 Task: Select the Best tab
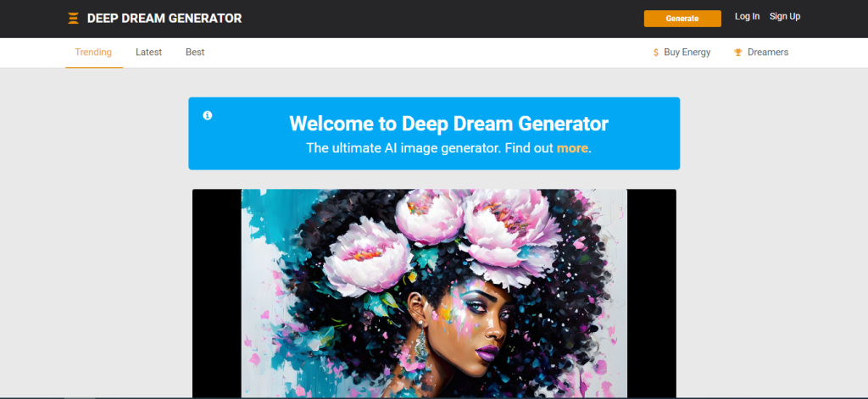click(195, 52)
